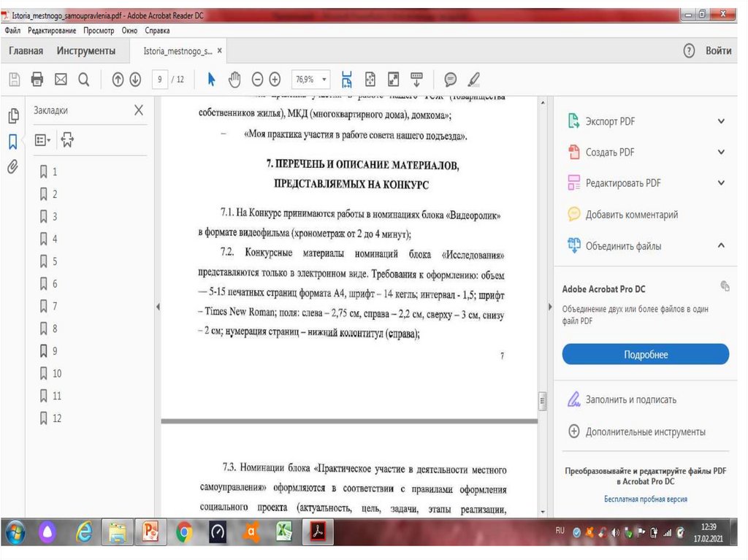Click the email envelope icon
748x560 pixels.
pyautogui.click(x=61, y=80)
